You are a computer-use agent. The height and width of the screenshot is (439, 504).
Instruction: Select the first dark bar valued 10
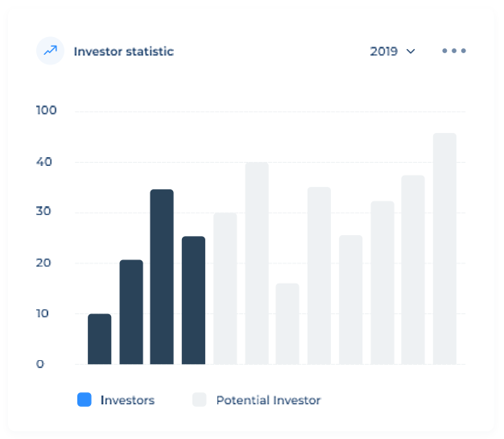pyautogui.click(x=100, y=339)
